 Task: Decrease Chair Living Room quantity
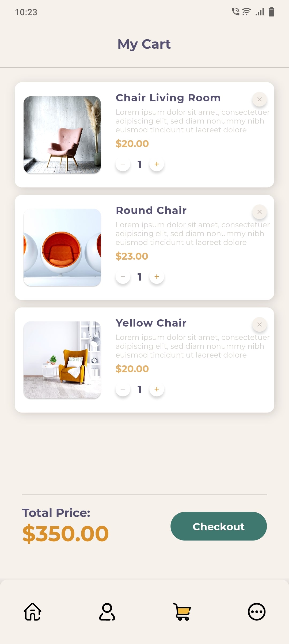click(123, 164)
